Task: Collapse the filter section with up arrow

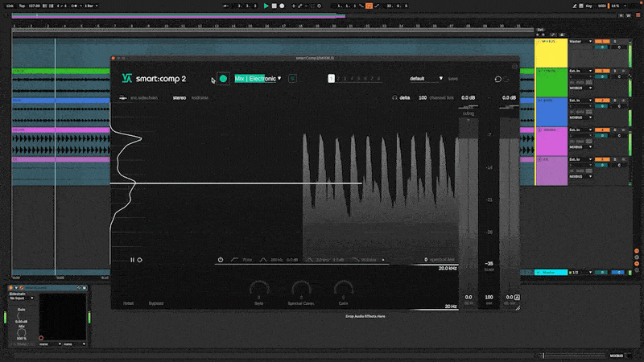Action: 383,260
